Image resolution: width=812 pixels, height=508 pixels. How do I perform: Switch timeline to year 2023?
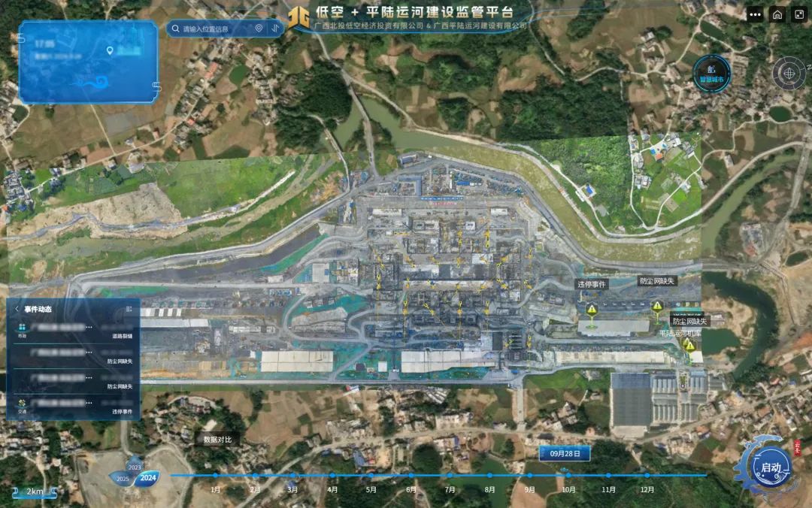[x=134, y=467]
